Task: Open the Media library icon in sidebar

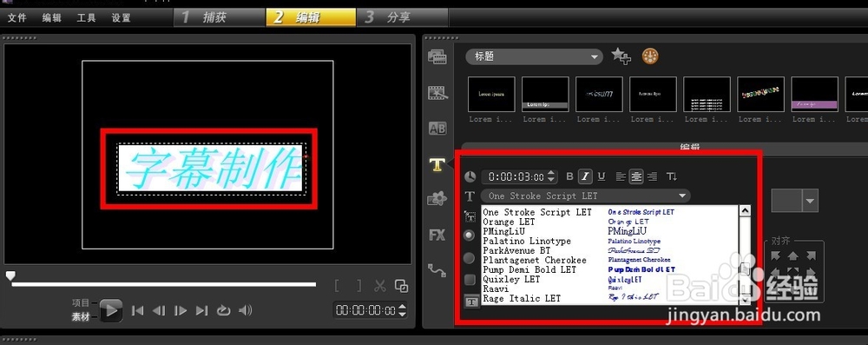Action: [437, 56]
